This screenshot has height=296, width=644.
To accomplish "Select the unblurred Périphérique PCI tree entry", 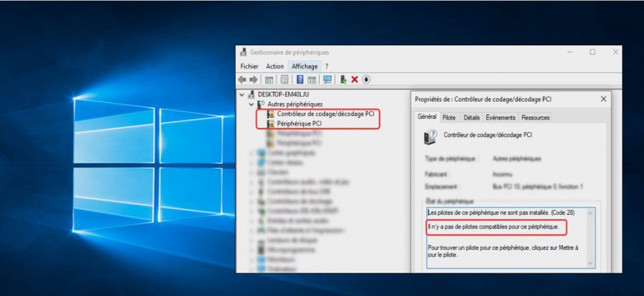I will click(x=299, y=124).
